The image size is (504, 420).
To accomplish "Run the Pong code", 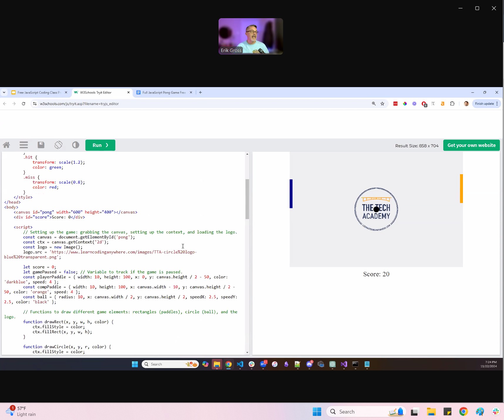I will [100, 145].
